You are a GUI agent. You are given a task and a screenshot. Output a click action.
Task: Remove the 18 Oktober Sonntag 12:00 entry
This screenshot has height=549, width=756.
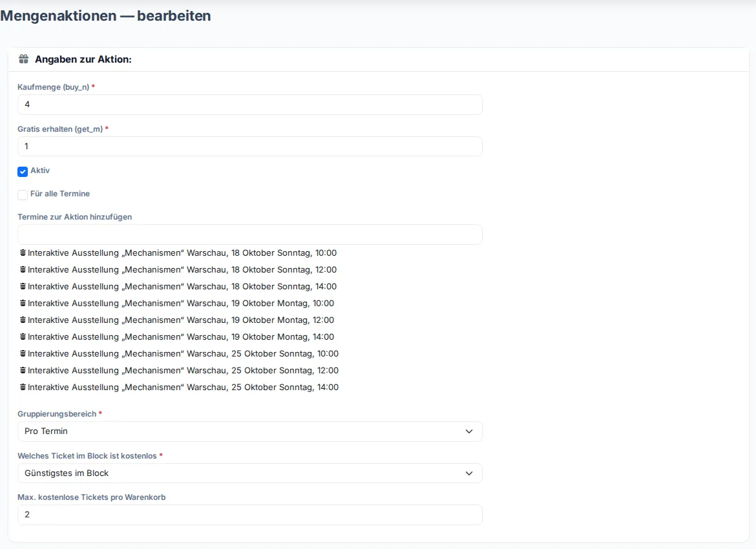point(23,270)
